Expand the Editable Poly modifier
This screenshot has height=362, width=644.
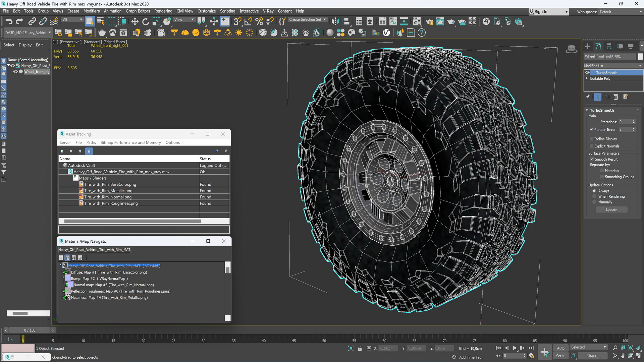tap(587, 78)
